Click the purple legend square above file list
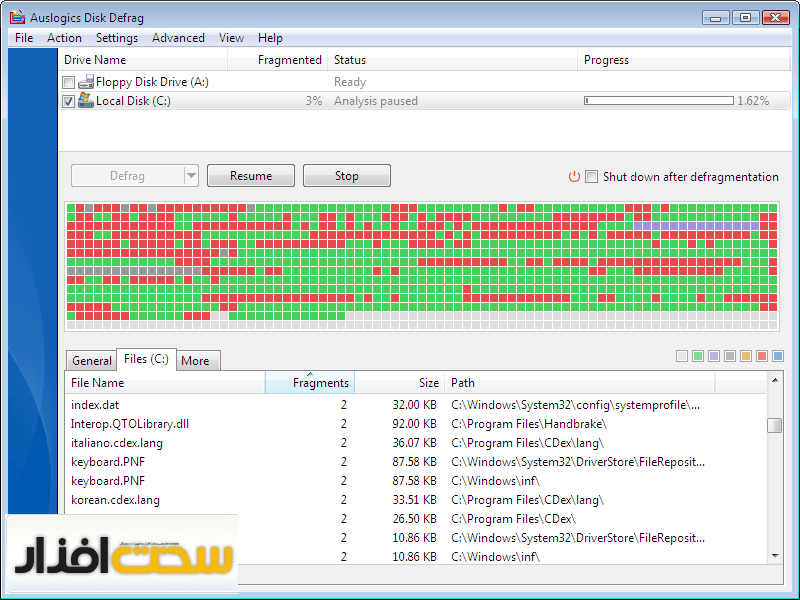Image resolution: width=800 pixels, height=600 pixels. point(714,356)
